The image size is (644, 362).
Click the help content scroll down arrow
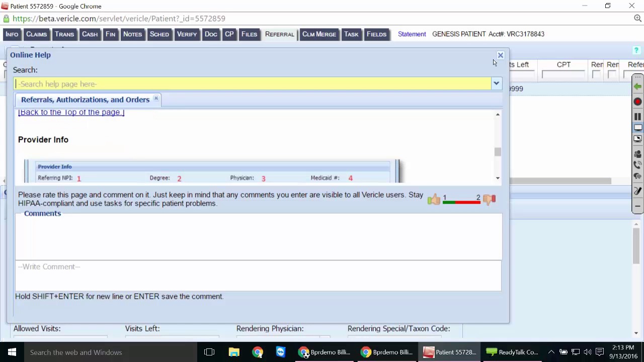[498, 178]
